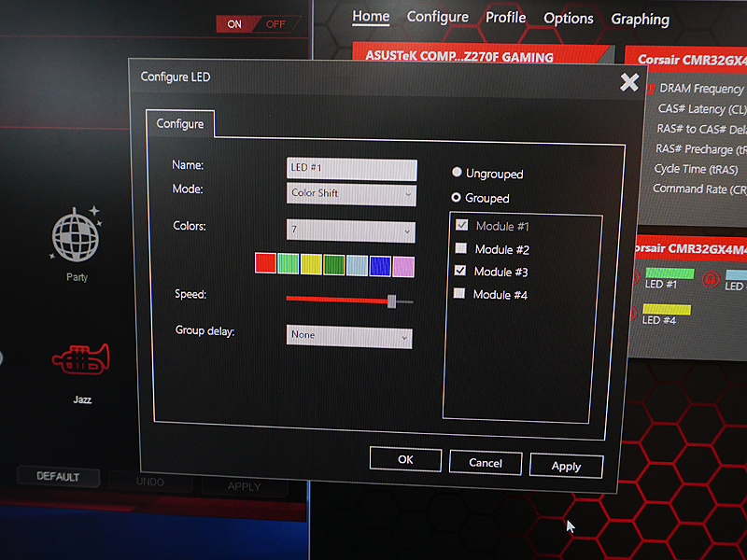Viewport: 747px width, 560px height.
Task: Turn lighting ON in left panel
Action: pyautogui.click(x=234, y=24)
